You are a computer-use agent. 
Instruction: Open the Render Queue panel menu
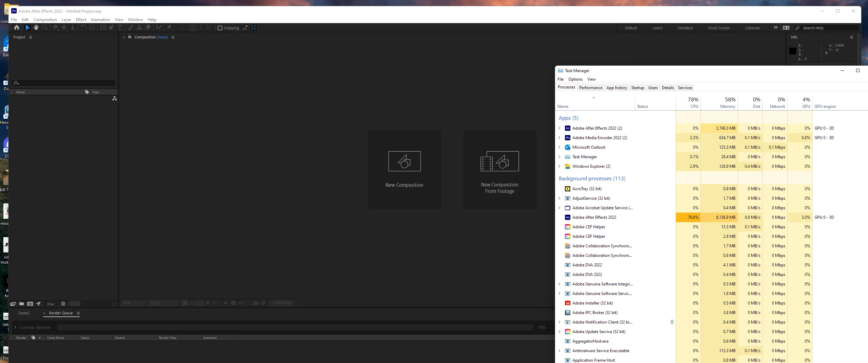coord(78,313)
